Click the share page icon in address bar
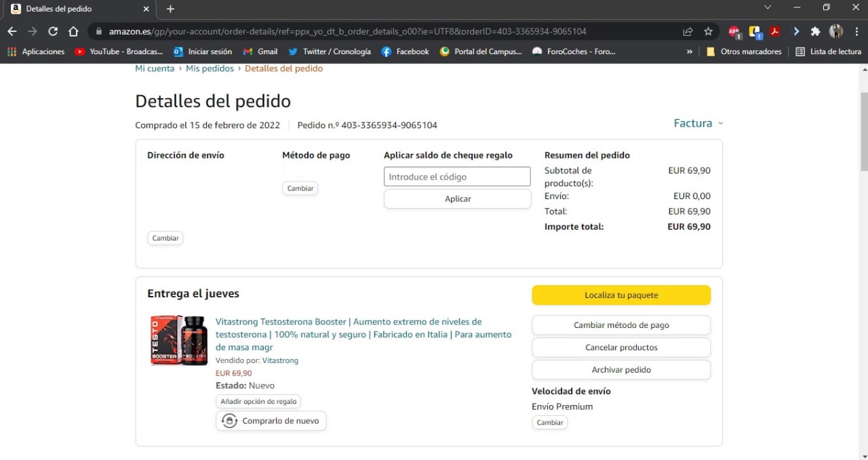This screenshot has height=460, width=868. click(688, 31)
